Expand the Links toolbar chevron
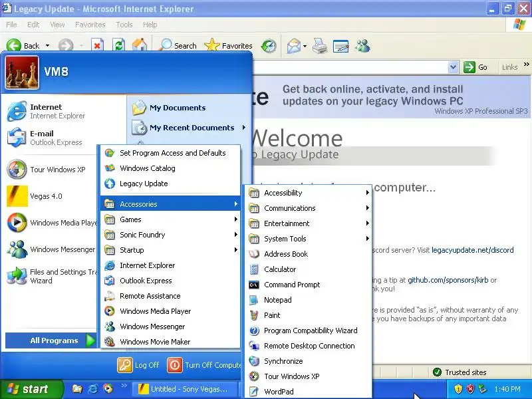Viewport: 532px width, 399px height. point(526,64)
